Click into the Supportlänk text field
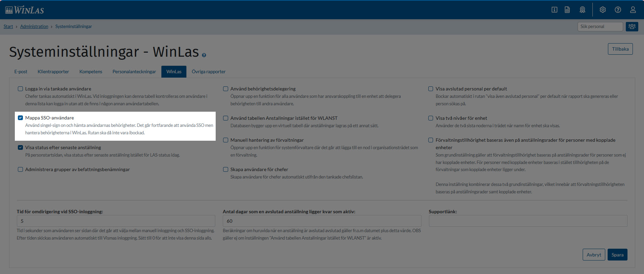 pyautogui.click(x=528, y=221)
